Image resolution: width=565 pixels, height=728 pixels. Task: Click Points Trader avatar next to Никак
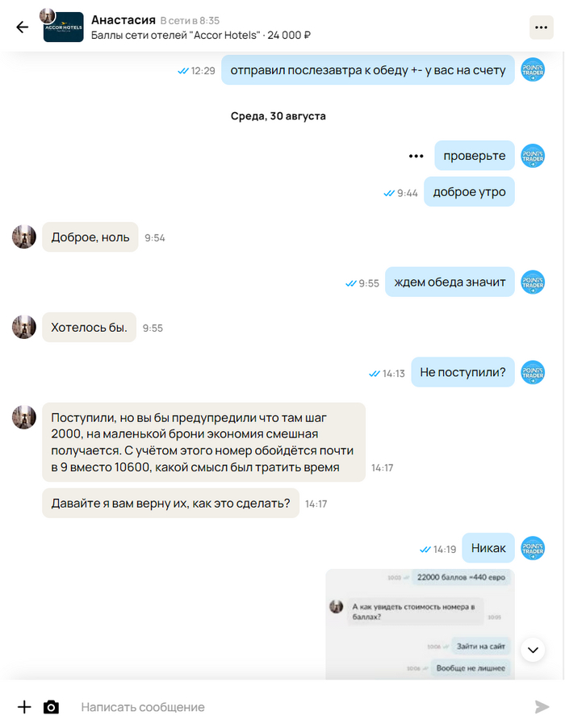[533, 548]
